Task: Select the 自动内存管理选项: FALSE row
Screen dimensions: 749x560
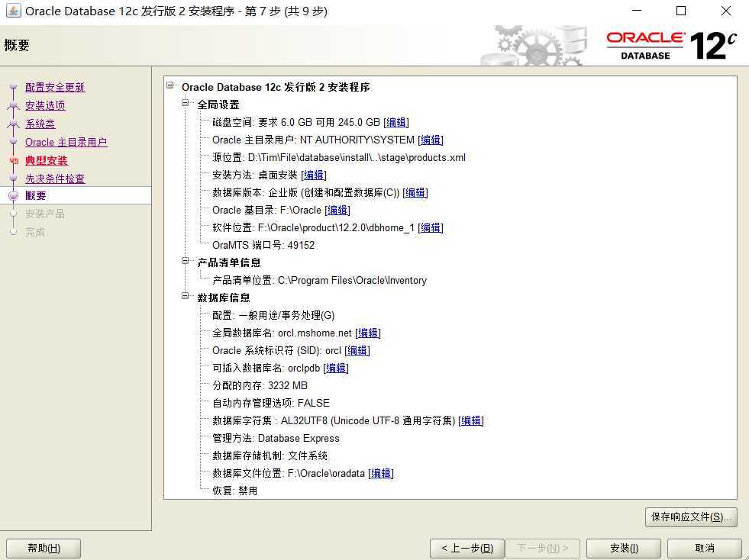Action: pyautogui.click(x=271, y=404)
